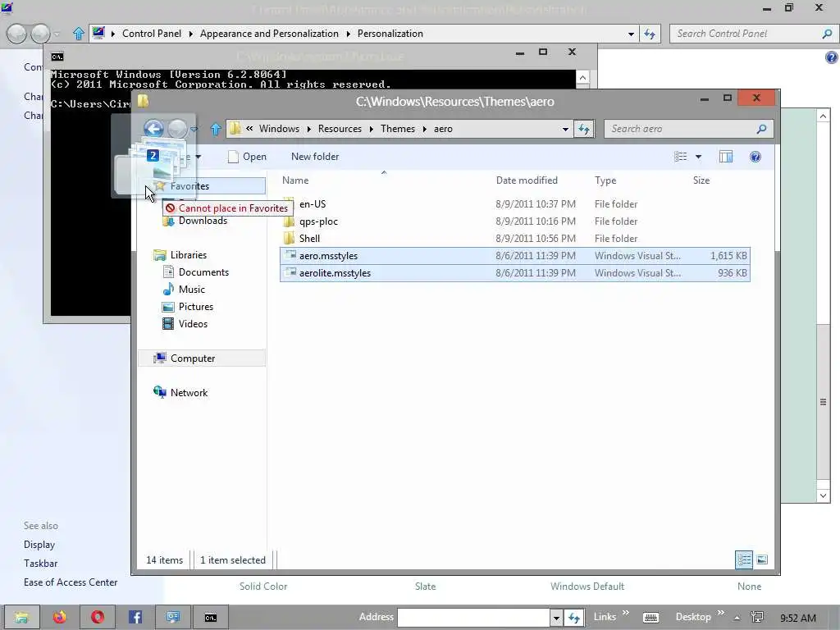The width and height of the screenshot is (840, 630).
Task: Refresh the Control Panel window
Action: coord(650,34)
